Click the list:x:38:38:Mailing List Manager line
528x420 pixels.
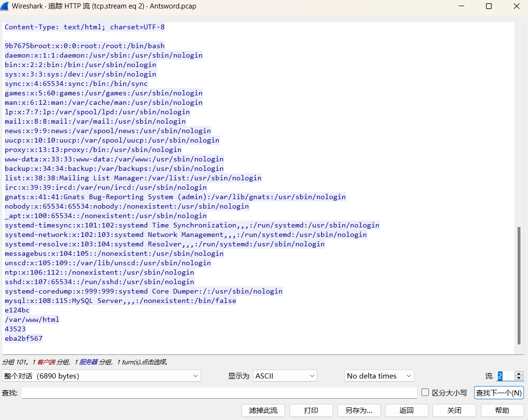133,178
